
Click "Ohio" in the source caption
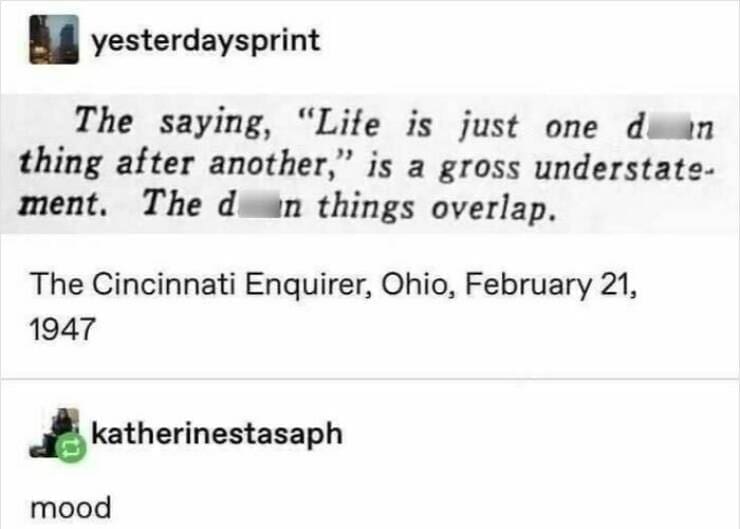(408, 284)
